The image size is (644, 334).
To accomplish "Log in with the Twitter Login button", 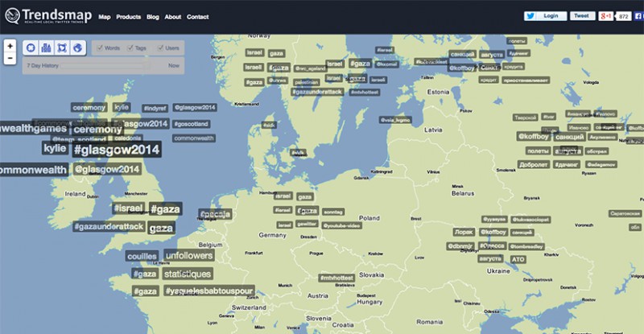I will 545,15.
